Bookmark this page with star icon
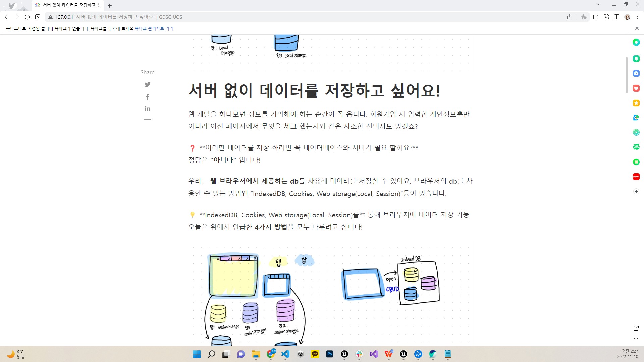Screen dimensions: 644x362 (x=584, y=17)
